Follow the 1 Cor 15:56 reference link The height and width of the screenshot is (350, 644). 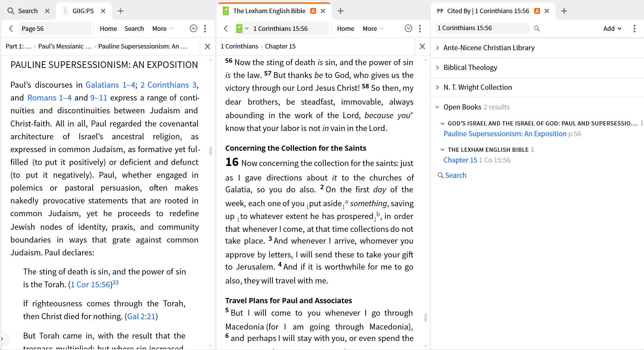pos(90,285)
